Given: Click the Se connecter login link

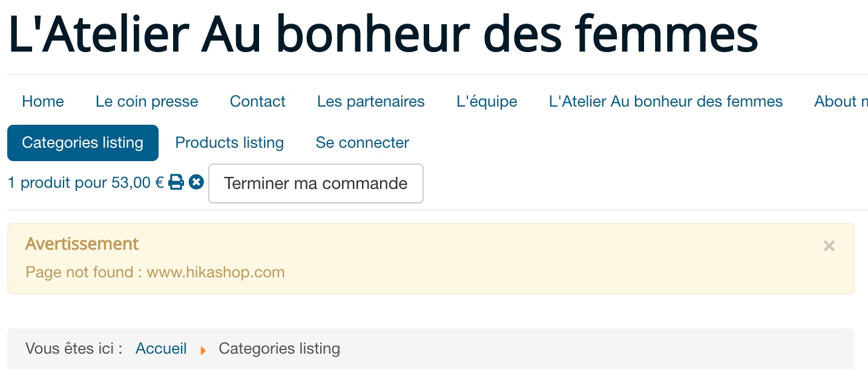Looking at the screenshot, I should [362, 143].
